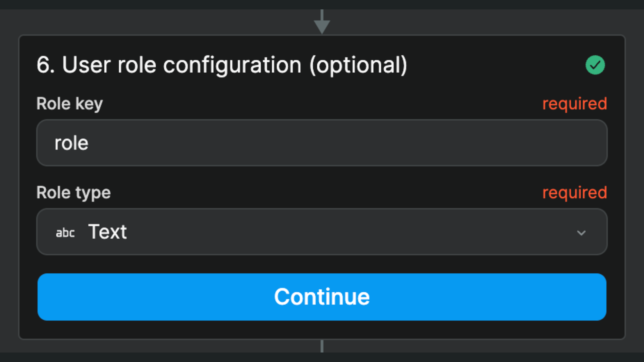Click the green circle next to the heading
The image size is (644, 362).
595,65
